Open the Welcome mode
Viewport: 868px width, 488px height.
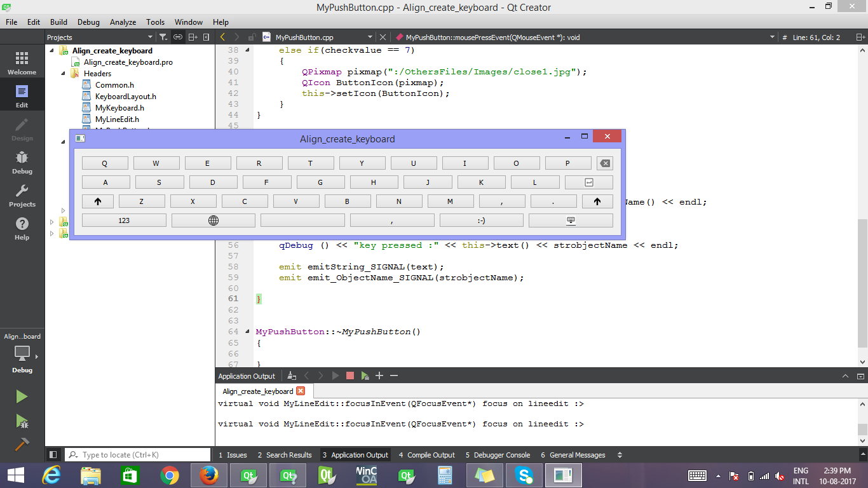pyautogui.click(x=22, y=64)
